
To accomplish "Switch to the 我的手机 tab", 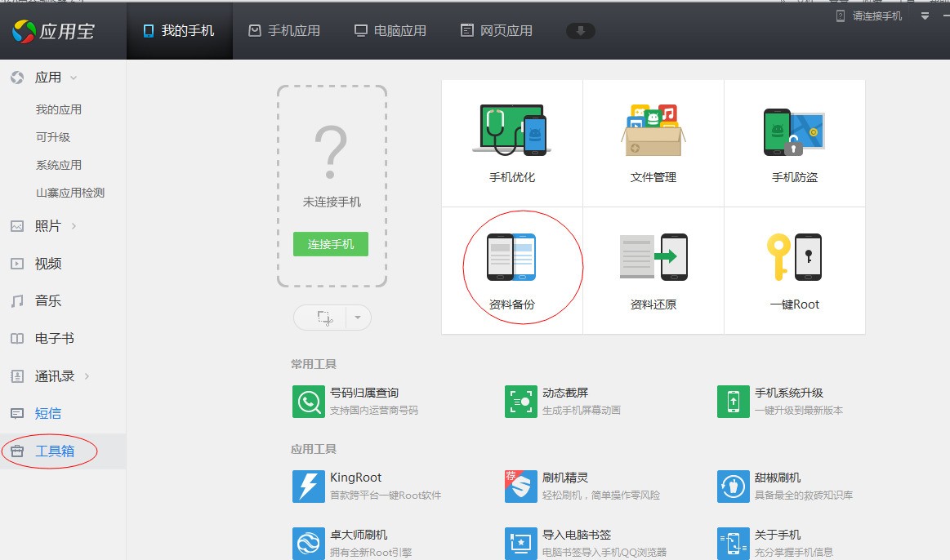I will click(179, 31).
